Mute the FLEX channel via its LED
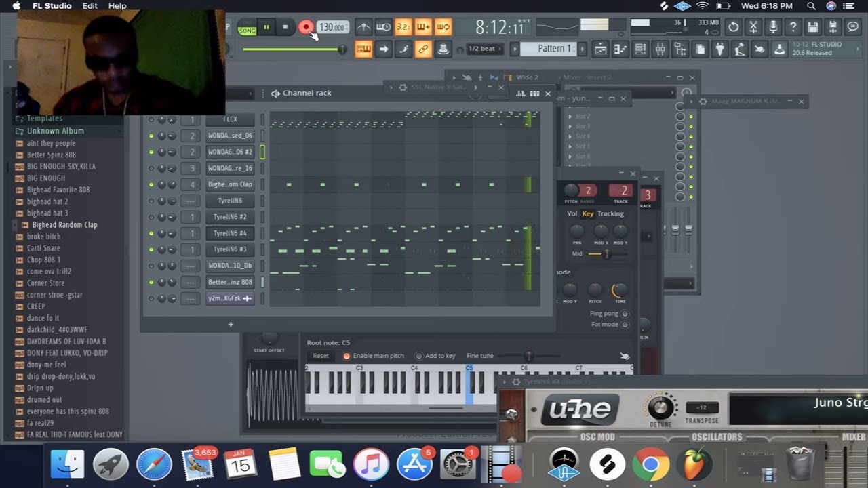The height and width of the screenshot is (488, 868). tap(151, 119)
